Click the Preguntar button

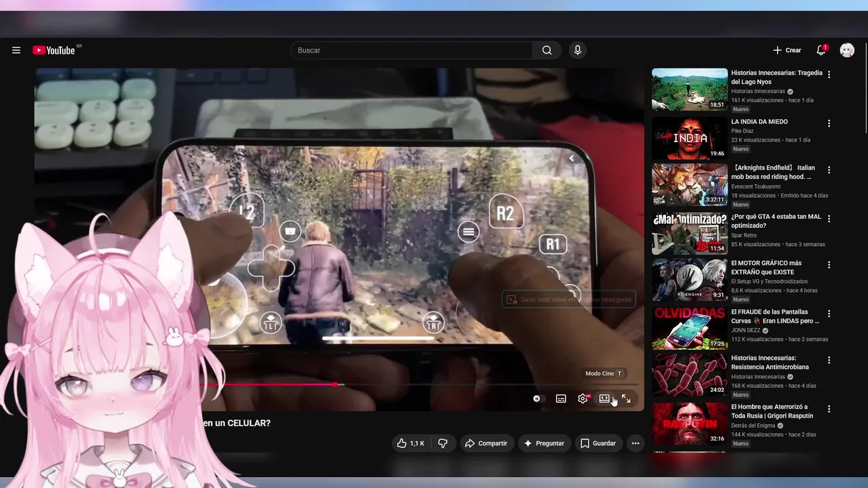point(545,443)
